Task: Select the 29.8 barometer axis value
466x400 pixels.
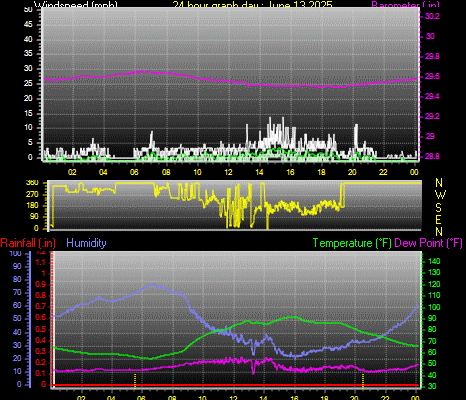Action: tap(432, 56)
